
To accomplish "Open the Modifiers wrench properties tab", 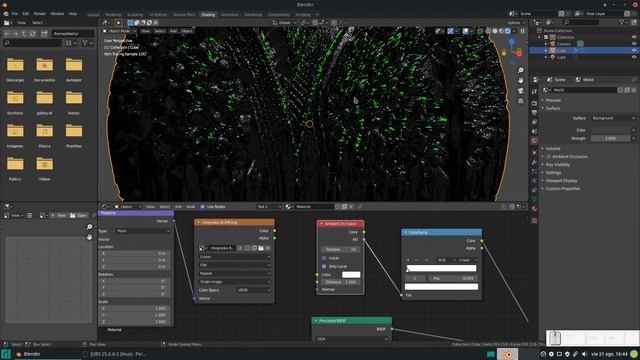I will point(534,162).
